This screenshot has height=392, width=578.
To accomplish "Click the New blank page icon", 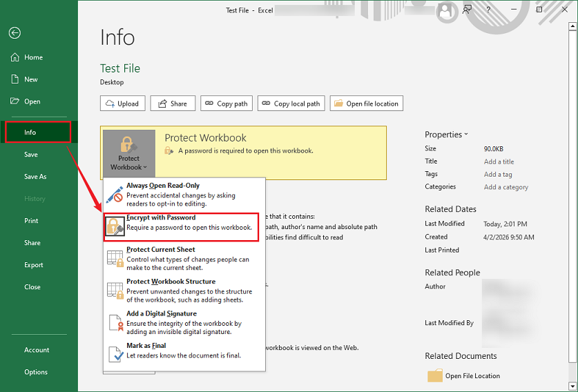I will [x=15, y=79].
